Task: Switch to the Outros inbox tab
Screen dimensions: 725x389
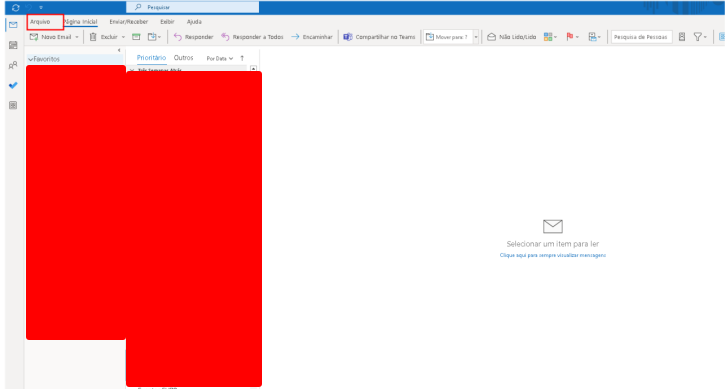Action: (184, 58)
